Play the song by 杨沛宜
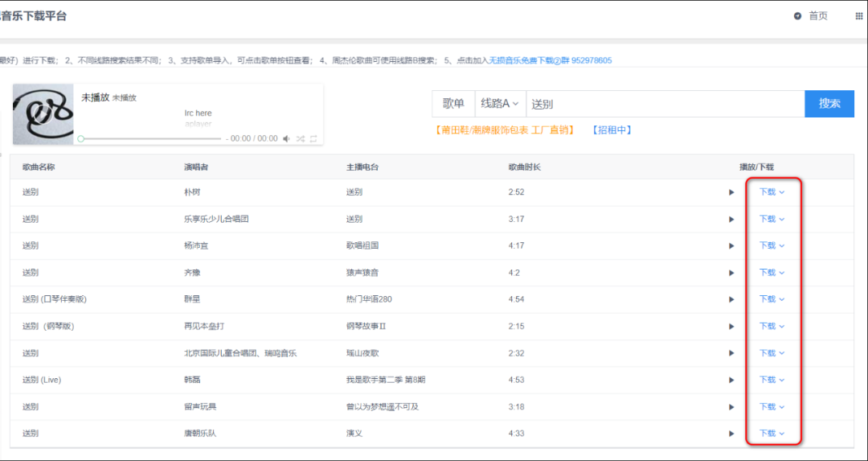Image resolution: width=868 pixels, height=461 pixels. click(x=731, y=246)
